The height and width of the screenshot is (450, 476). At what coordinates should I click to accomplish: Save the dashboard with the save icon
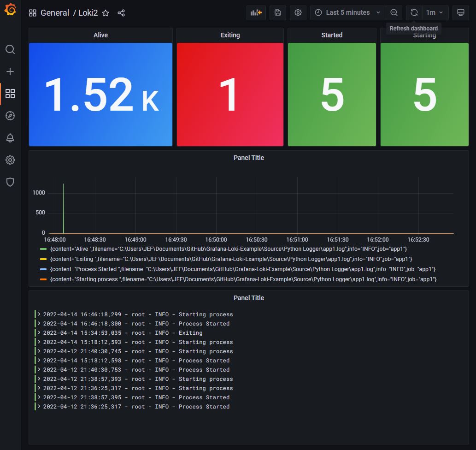[x=277, y=12]
